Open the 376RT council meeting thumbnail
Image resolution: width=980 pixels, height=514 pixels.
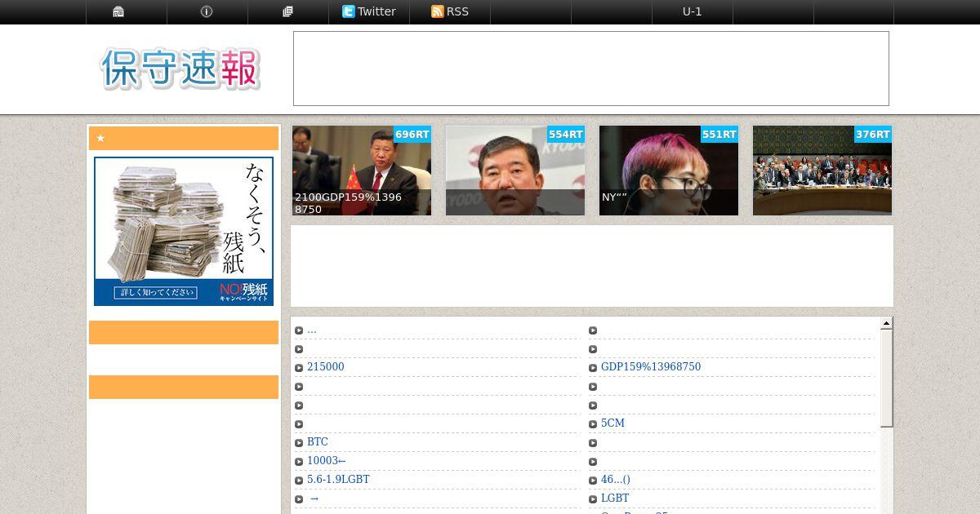coord(822,171)
